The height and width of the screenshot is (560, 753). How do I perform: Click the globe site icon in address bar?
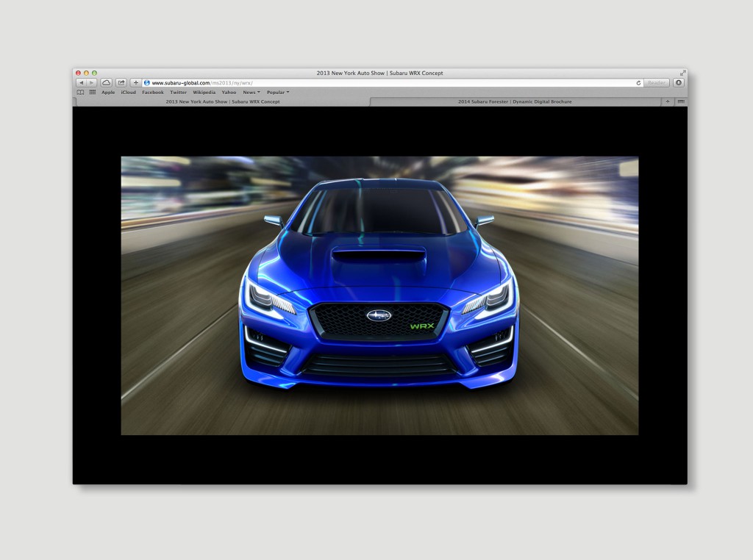pyautogui.click(x=147, y=83)
